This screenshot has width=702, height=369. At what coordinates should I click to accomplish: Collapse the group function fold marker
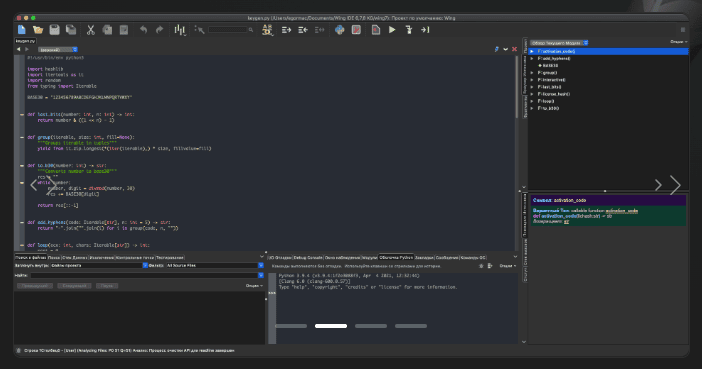[22, 137]
